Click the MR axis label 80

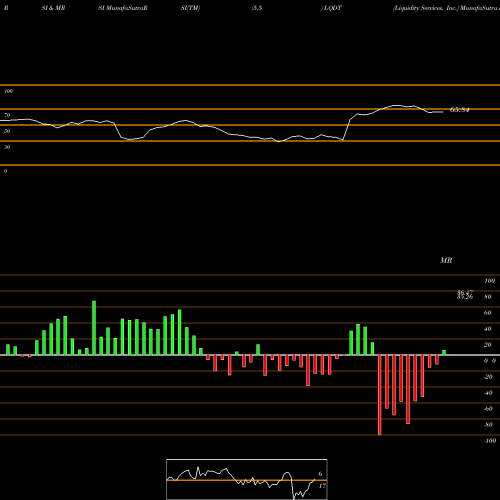pyautogui.click(x=488, y=297)
